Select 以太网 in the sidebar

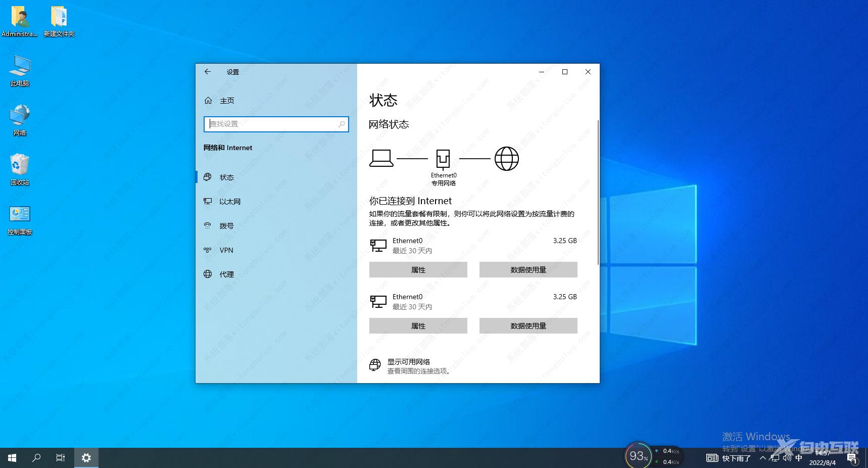tap(276, 202)
